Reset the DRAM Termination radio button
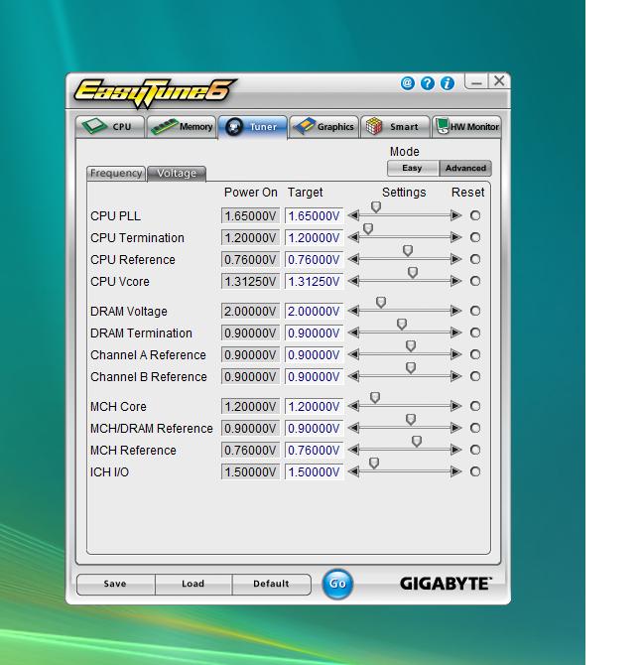Image resolution: width=644 pixels, height=665 pixels. 475,332
